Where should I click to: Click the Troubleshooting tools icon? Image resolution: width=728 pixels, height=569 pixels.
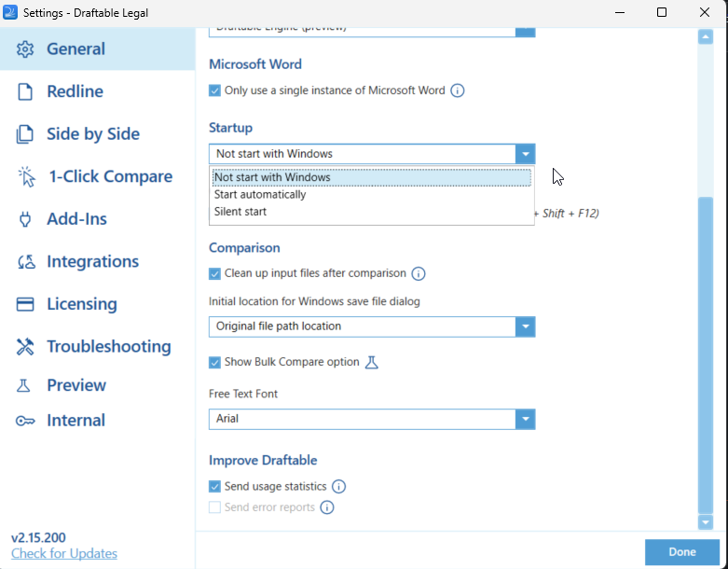click(25, 346)
